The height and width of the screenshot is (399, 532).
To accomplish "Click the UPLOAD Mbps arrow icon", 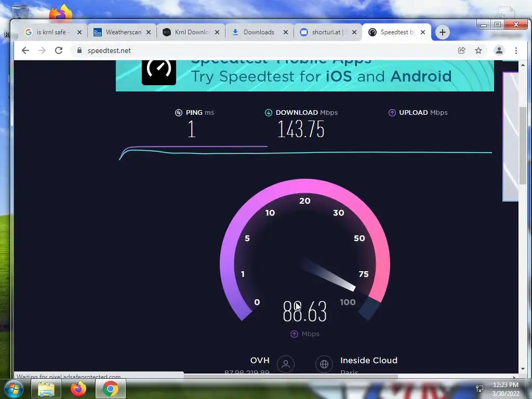I will click(x=392, y=113).
